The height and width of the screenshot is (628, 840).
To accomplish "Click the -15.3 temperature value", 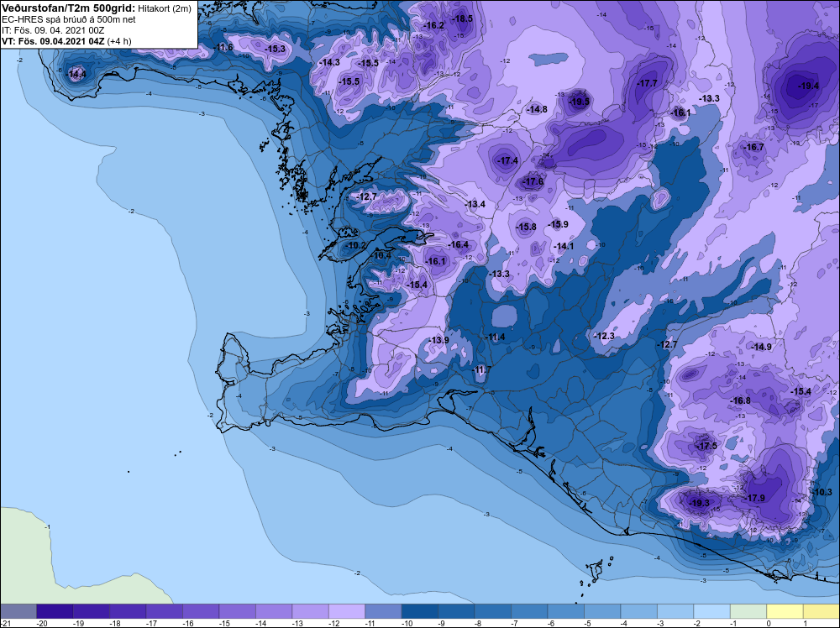I will coord(276,49).
